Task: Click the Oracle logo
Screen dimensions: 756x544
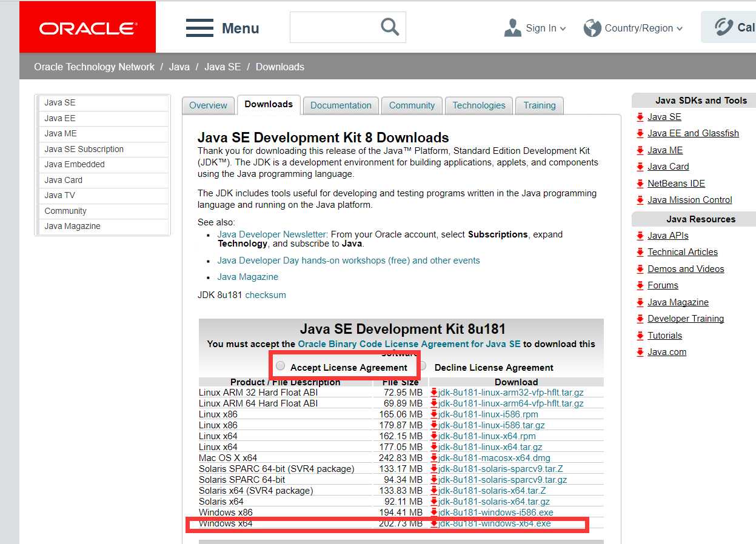Action: tap(88, 28)
